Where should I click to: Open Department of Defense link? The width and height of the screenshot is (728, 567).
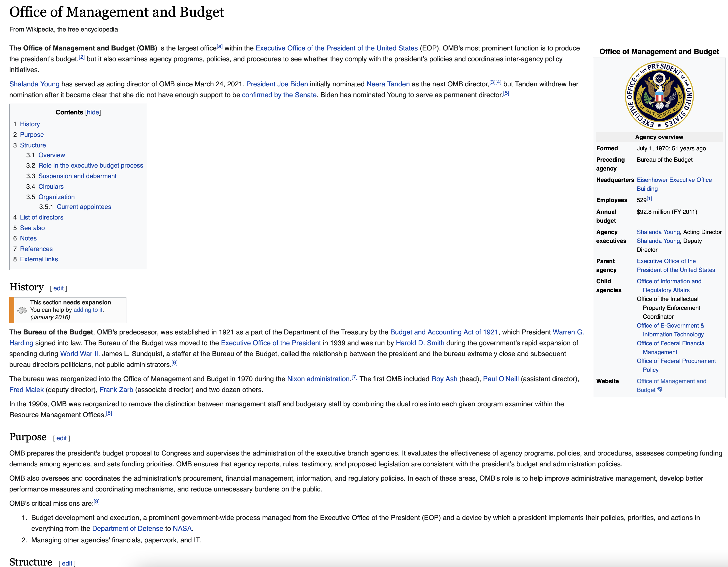[x=128, y=528]
